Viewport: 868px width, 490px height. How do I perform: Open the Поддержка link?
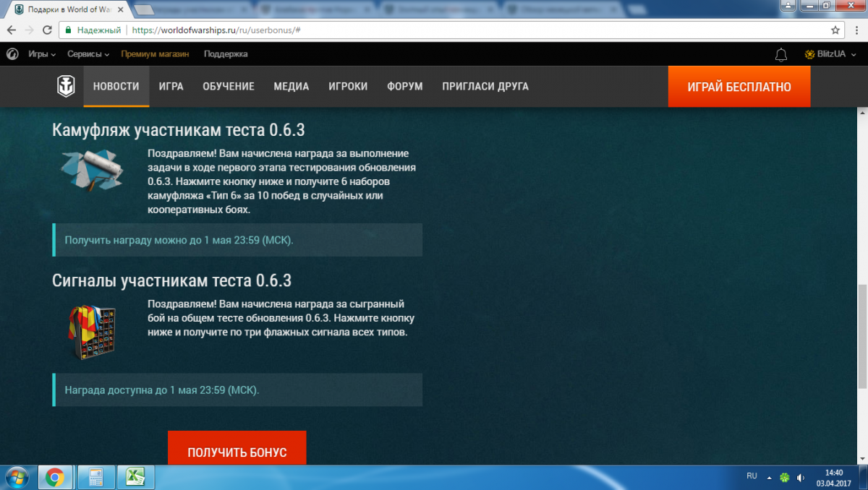(x=226, y=54)
